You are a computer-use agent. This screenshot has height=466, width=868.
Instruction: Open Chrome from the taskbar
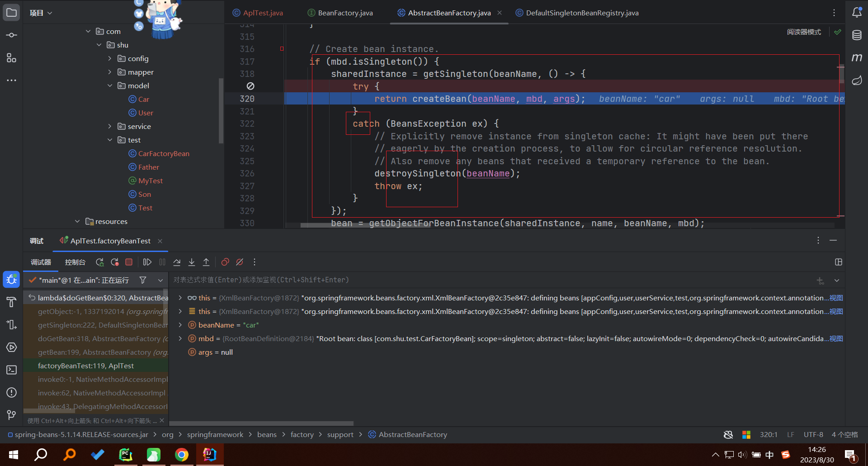[x=182, y=454]
